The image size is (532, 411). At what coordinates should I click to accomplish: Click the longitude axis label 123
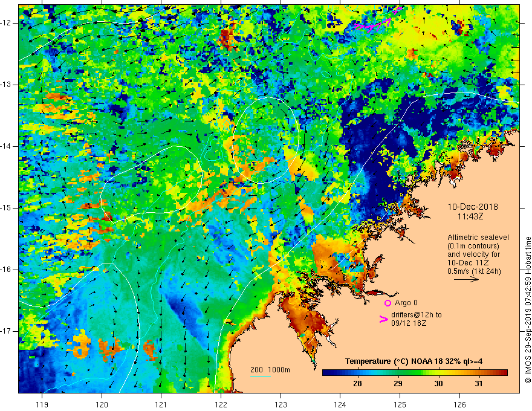click(x=281, y=404)
